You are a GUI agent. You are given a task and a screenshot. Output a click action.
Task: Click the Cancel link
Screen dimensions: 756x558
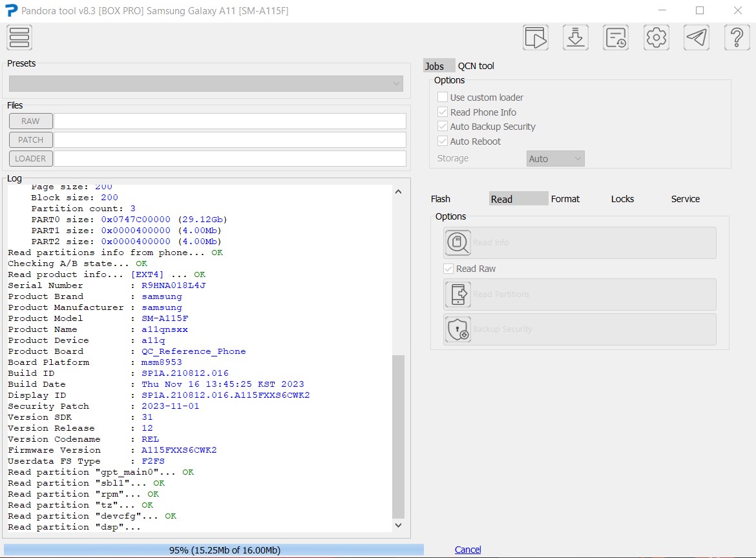click(468, 550)
